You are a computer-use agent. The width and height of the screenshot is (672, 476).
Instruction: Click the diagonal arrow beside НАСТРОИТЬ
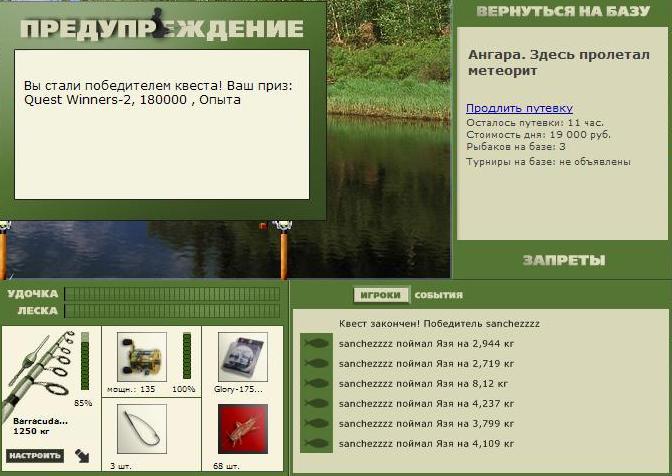click(82, 455)
